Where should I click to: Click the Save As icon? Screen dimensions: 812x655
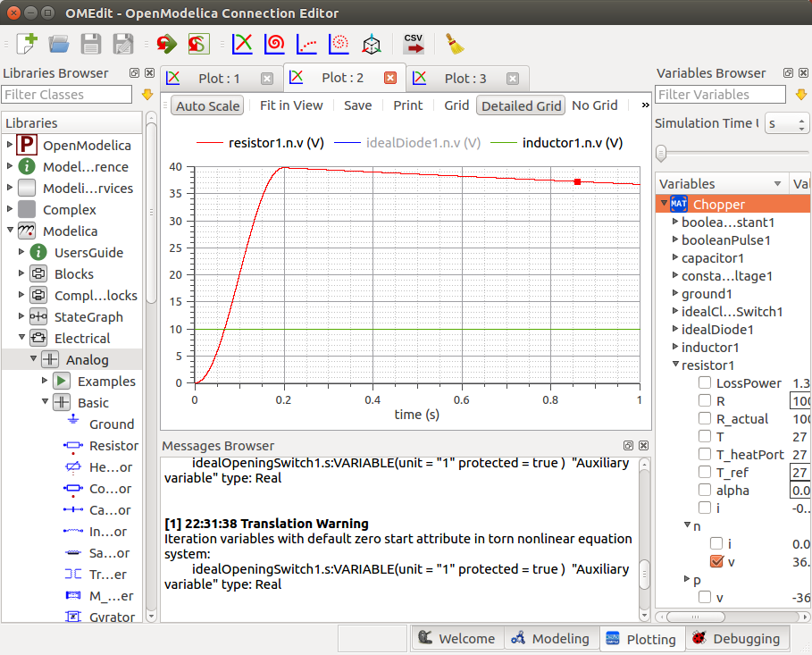click(x=123, y=44)
